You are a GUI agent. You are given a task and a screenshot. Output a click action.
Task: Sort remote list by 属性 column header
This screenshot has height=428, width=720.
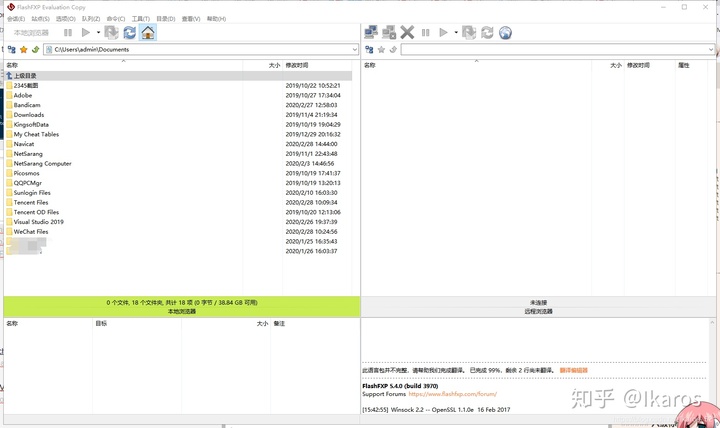692,65
